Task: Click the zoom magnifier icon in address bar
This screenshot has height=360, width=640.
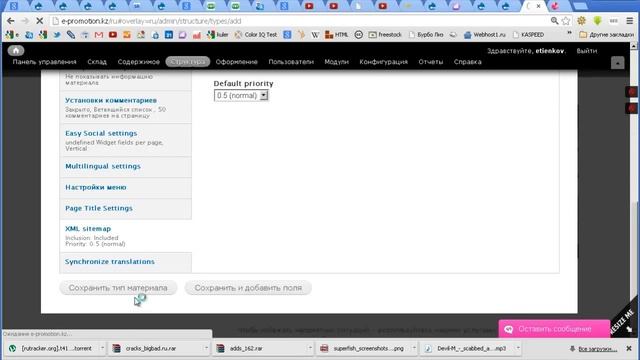Action: [554, 21]
